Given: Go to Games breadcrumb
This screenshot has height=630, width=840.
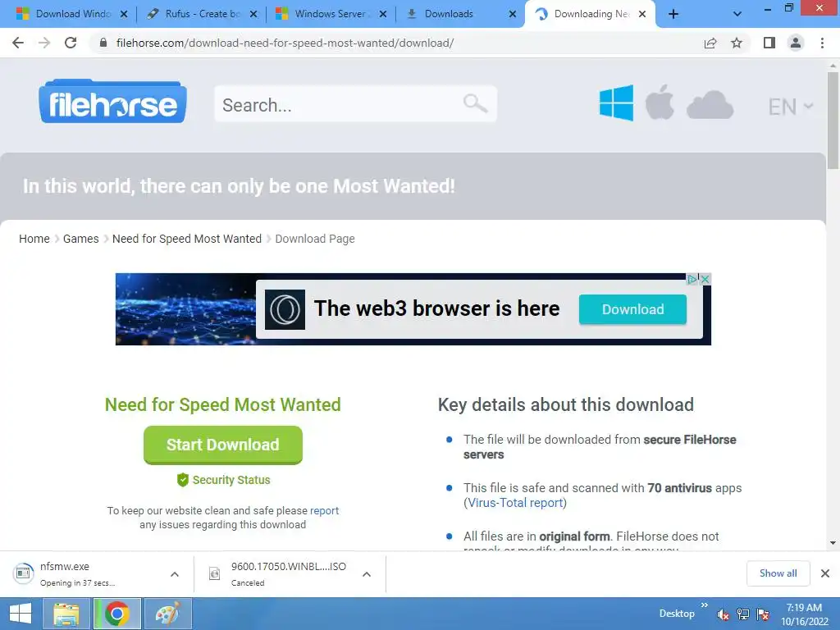Looking at the screenshot, I should click(81, 239).
